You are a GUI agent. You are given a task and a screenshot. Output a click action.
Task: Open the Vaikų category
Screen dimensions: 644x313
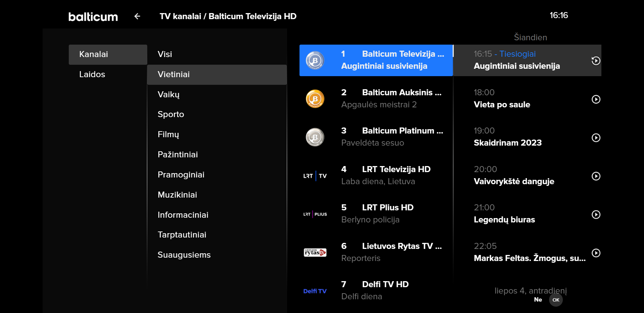(x=217, y=95)
